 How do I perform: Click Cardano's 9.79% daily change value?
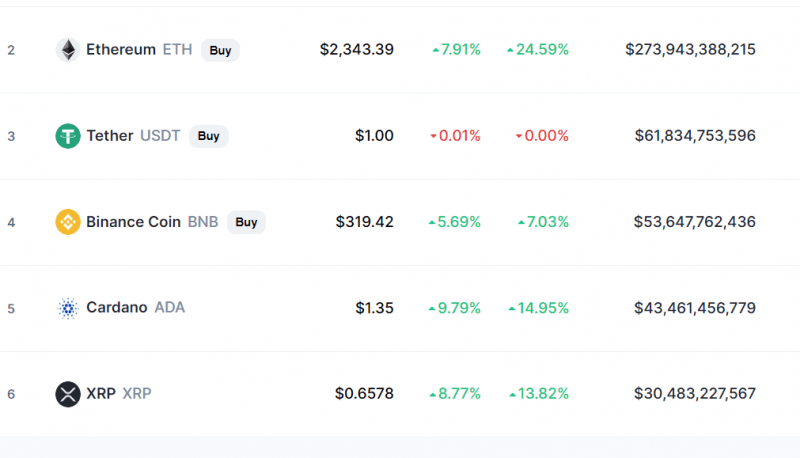(x=454, y=308)
